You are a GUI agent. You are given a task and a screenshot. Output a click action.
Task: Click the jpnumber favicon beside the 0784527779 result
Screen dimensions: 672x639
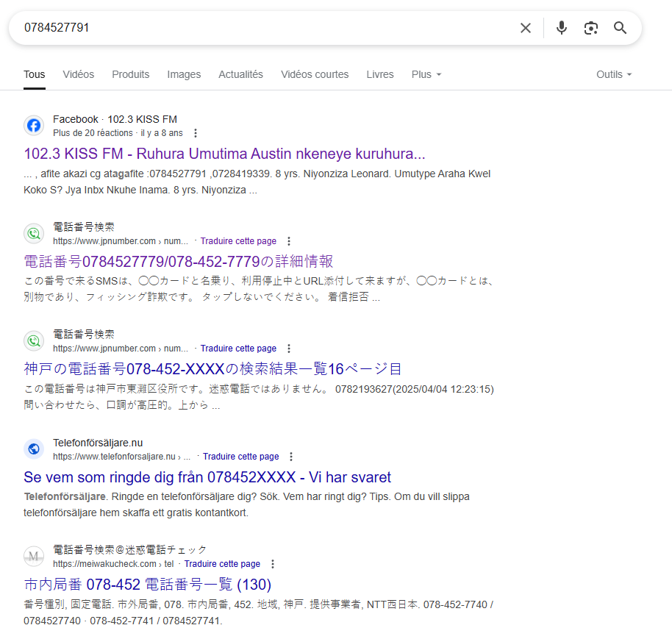point(34,234)
